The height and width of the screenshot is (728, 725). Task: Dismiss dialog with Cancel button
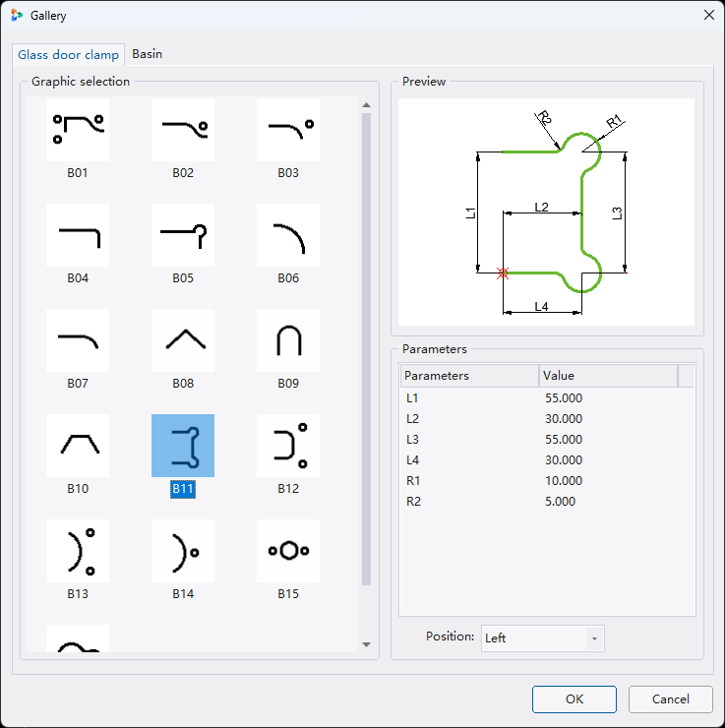point(670,699)
